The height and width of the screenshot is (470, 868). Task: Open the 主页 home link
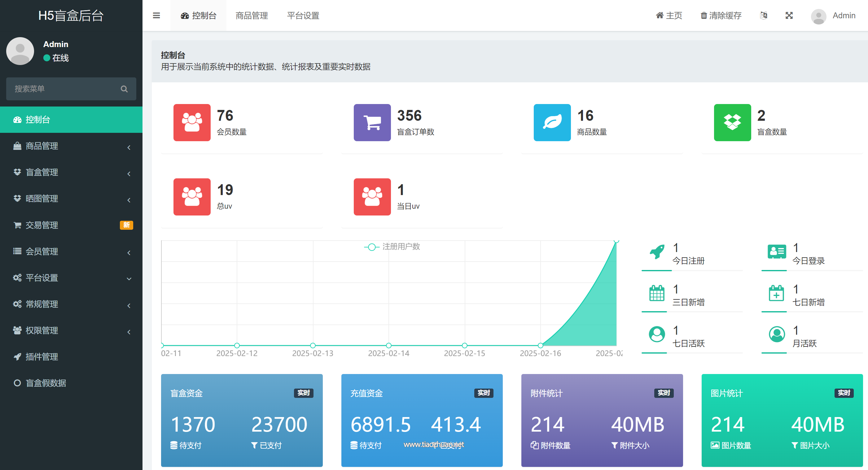click(x=669, y=15)
